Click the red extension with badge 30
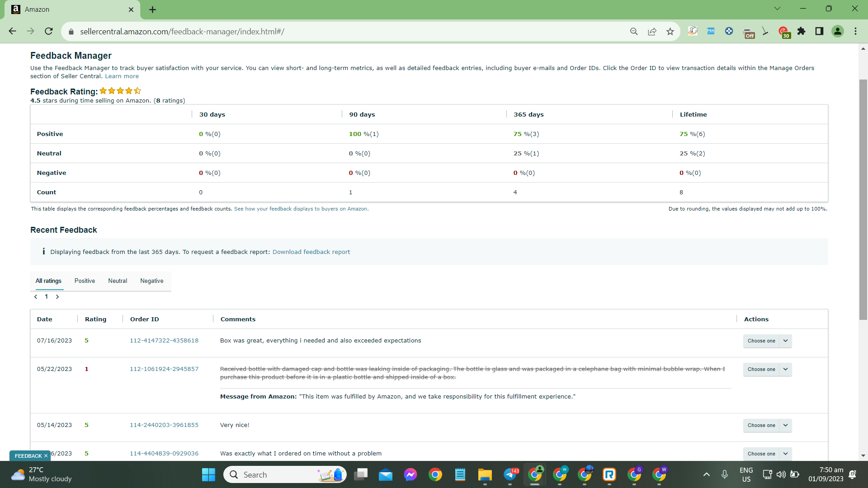 pyautogui.click(x=784, y=33)
